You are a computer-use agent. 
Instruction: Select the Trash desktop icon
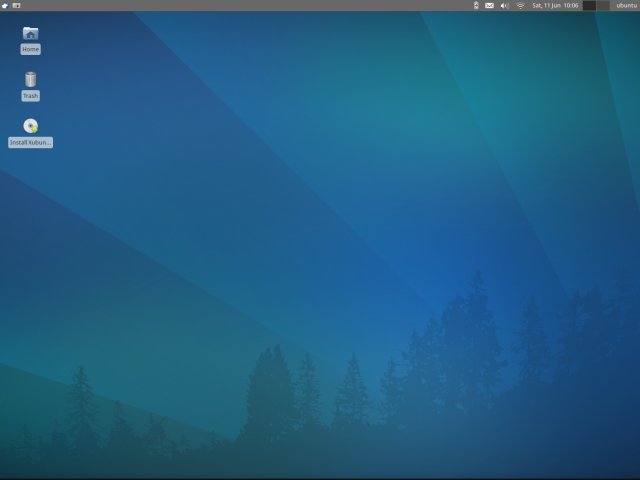31,79
